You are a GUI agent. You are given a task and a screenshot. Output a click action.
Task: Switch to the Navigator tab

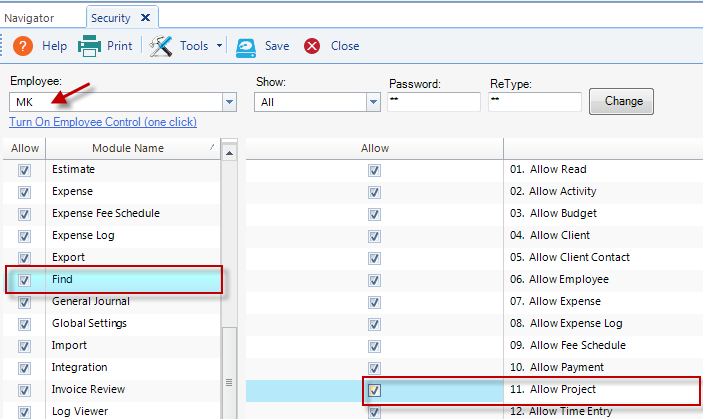point(29,18)
